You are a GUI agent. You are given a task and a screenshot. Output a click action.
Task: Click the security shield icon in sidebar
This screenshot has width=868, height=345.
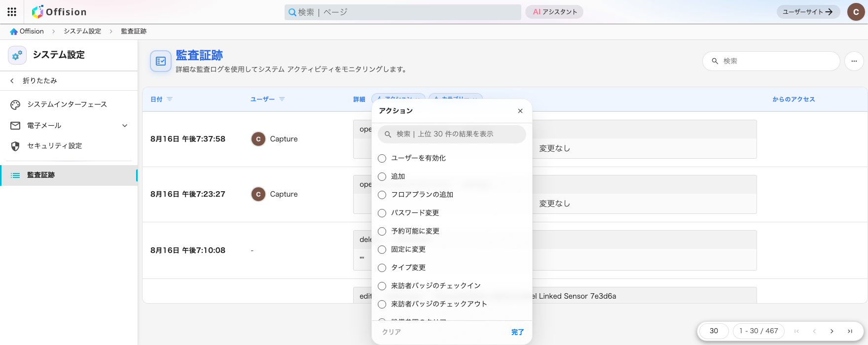click(x=15, y=146)
